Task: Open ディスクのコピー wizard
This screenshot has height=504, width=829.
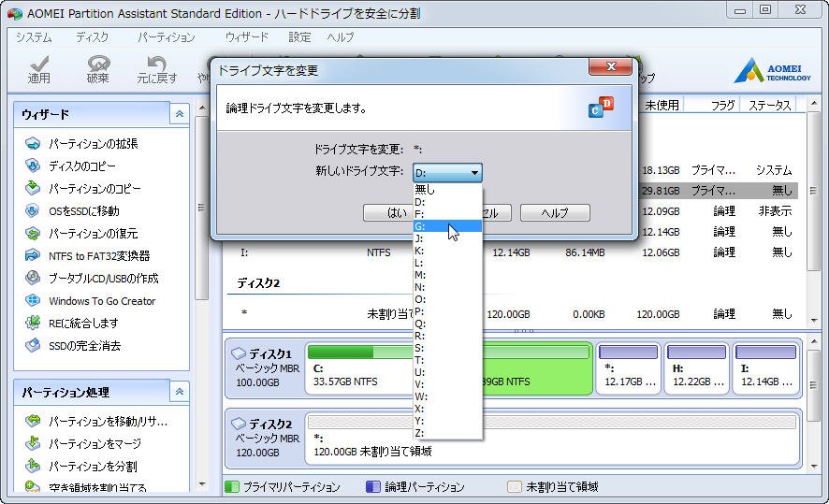Action: (x=82, y=166)
